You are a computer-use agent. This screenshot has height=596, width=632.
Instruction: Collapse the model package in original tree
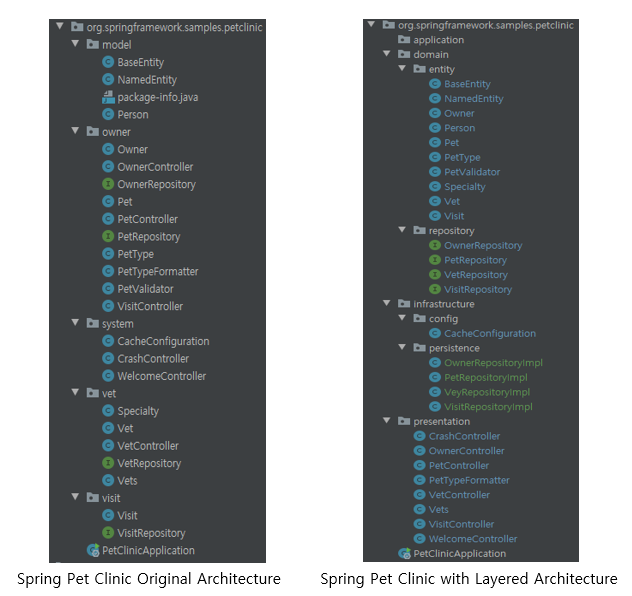tap(75, 44)
